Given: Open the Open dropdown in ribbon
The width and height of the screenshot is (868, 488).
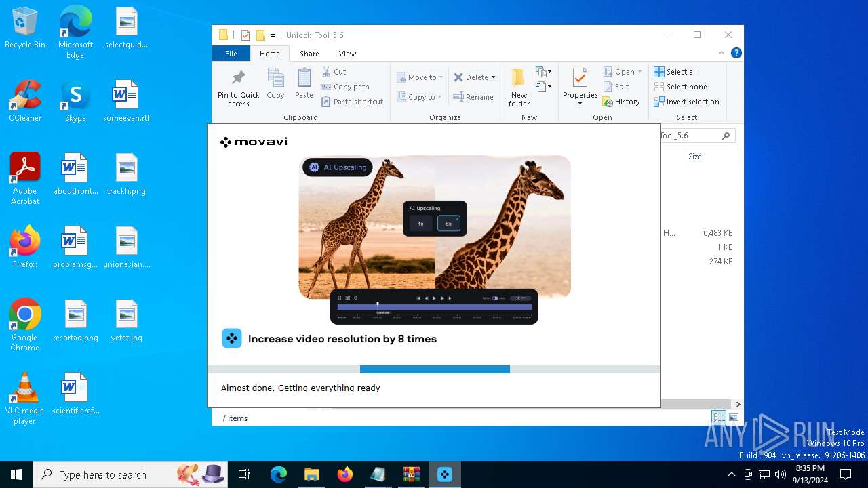Looking at the screenshot, I should (x=623, y=72).
